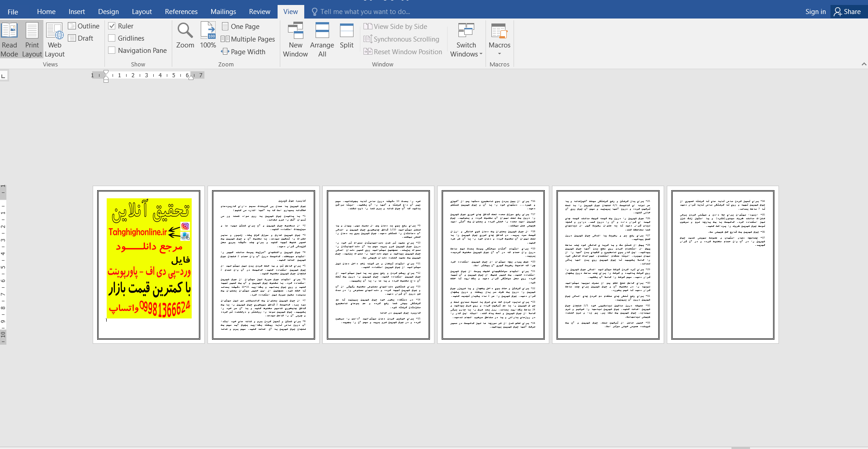Click the first page thumbnail with yellow banner
This screenshot has height=449, width=868.
149,265
